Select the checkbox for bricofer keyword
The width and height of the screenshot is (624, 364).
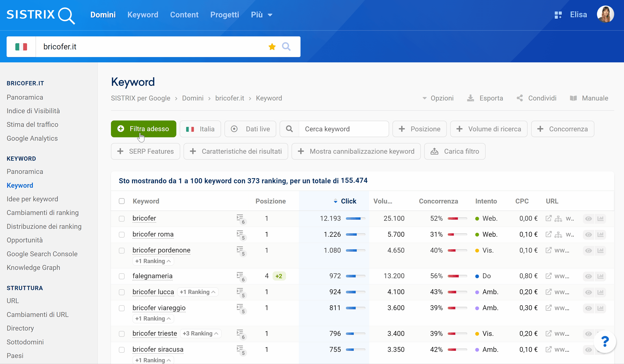pos(122,218)
